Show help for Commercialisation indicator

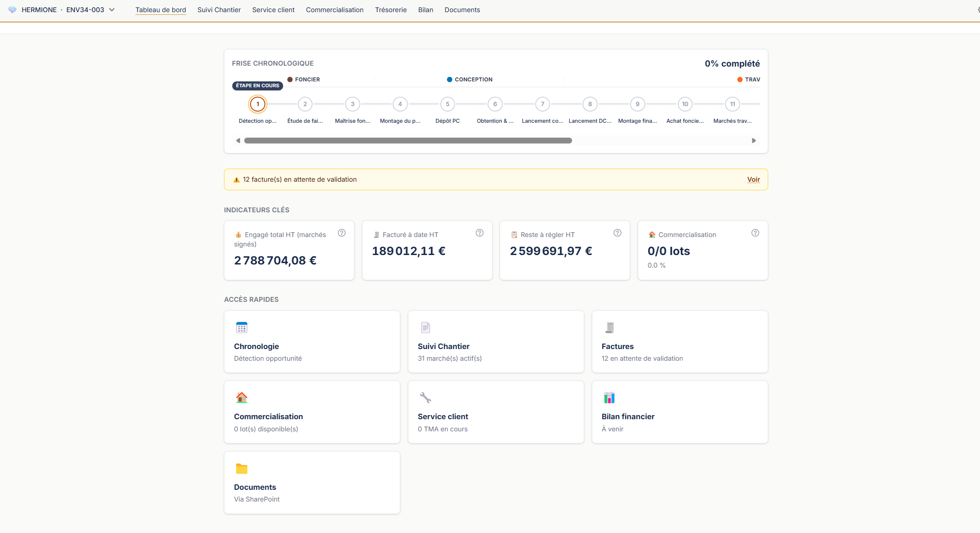click(755, 233)
